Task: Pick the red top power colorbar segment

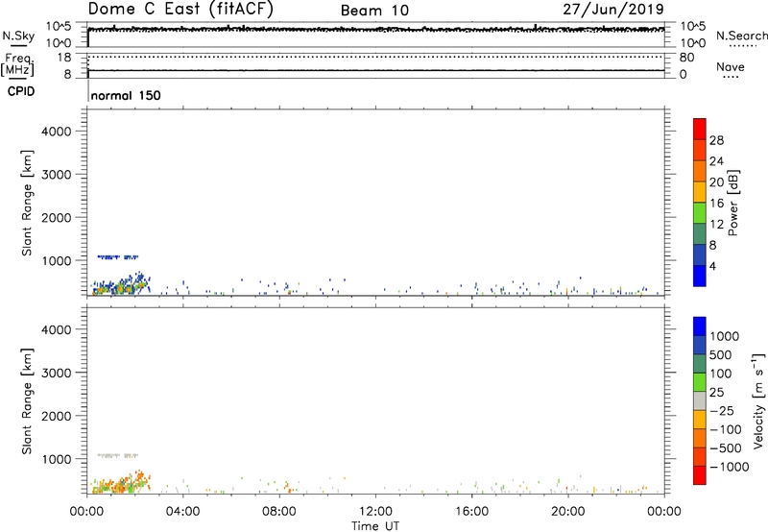Action: point(700,129)
